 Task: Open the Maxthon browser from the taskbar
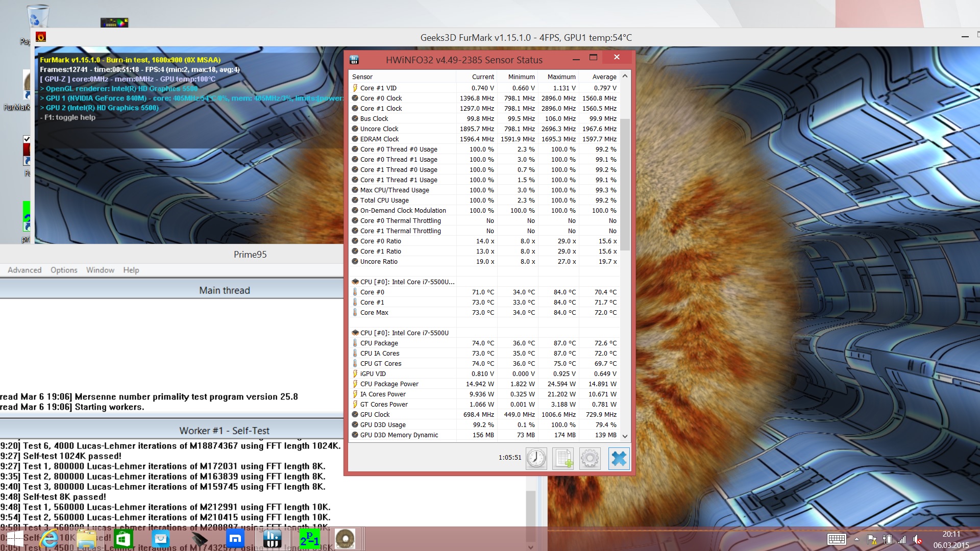pyautogui.click(x=235, y=539)
